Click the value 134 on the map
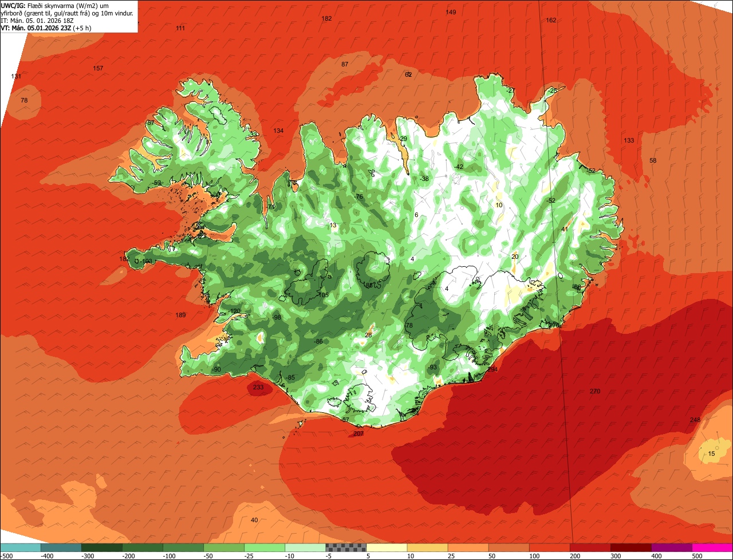 [x=278, y=131]
